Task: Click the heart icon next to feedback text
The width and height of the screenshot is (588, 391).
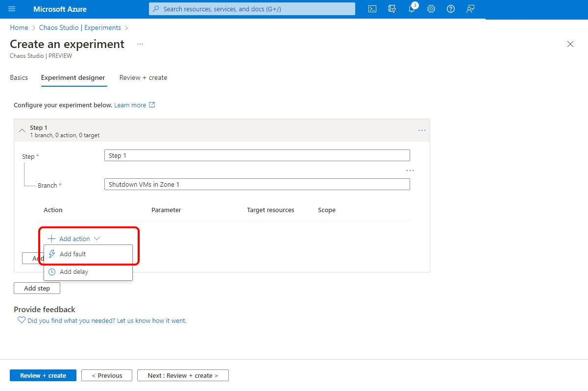Action: [21, 320]
